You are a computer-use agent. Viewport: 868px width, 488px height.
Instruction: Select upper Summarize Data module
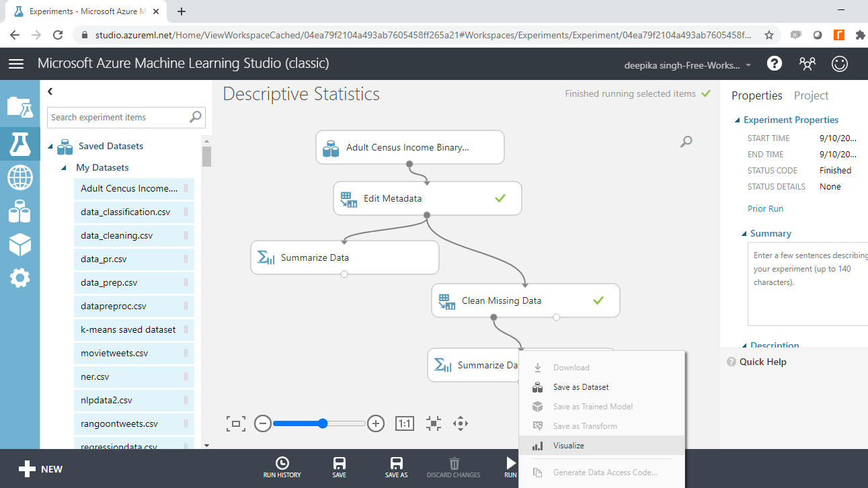click(345, 257)
